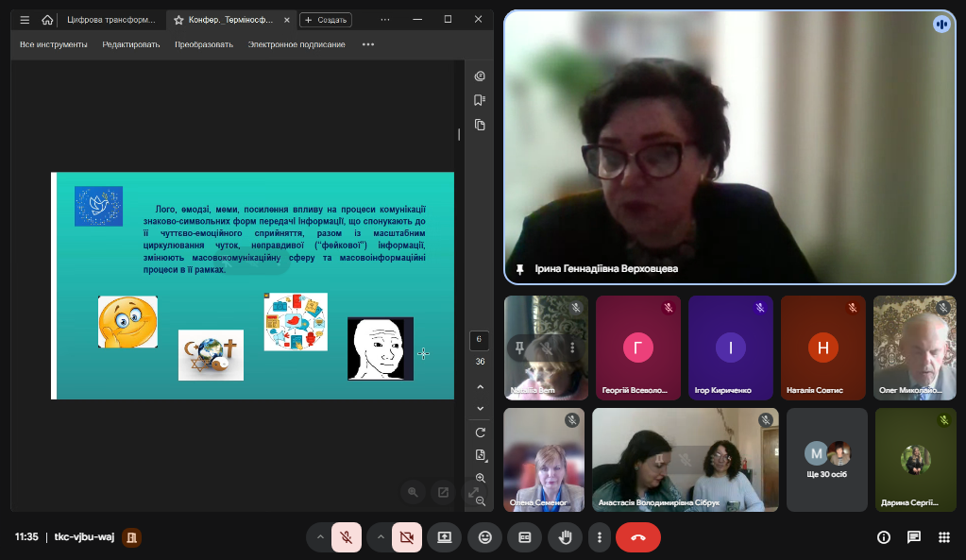966x560 pixels.
Task: Click the rotate page icon in PDF sidebar
Action: coord(480,433)
